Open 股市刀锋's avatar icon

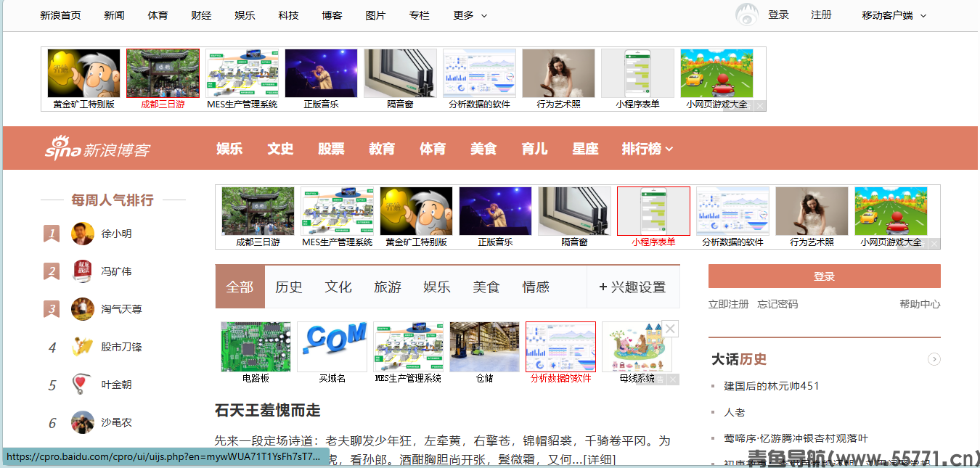click(x=83, y=347)
